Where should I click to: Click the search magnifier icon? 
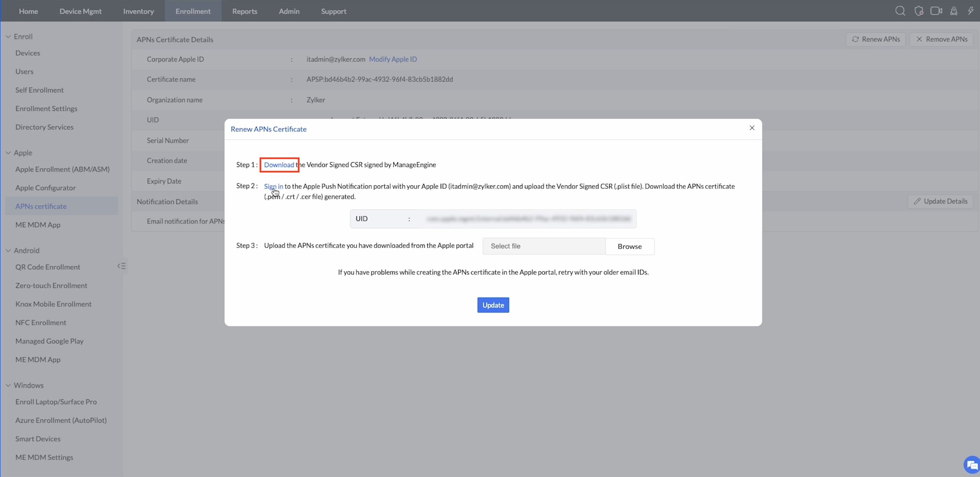900,11
